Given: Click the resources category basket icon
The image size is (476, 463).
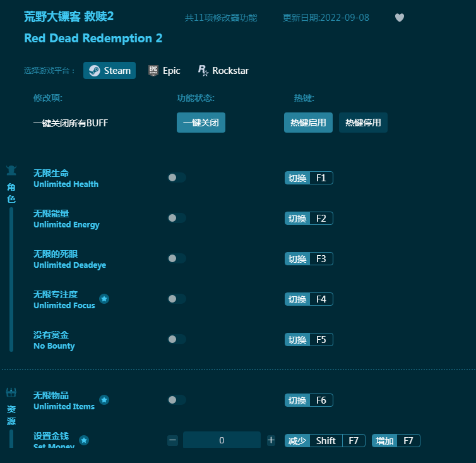Looking at the screenshot, I should (x=11, y=392).
